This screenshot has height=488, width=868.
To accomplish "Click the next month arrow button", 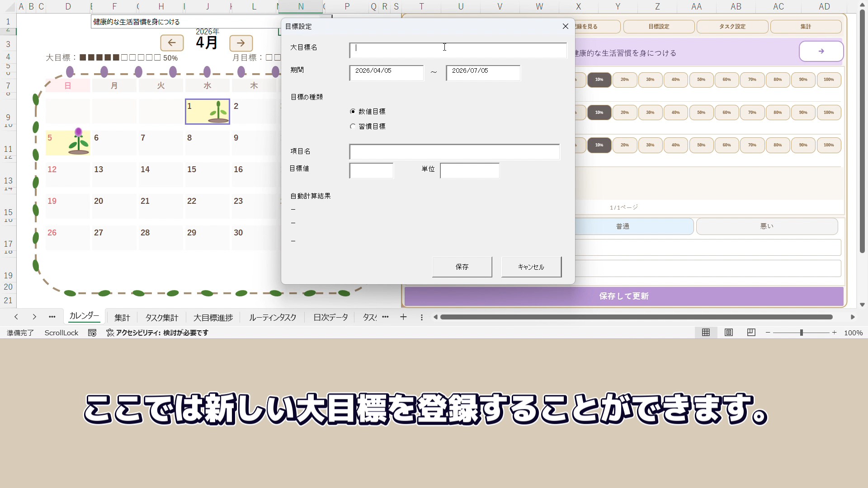I will [241, 43].
